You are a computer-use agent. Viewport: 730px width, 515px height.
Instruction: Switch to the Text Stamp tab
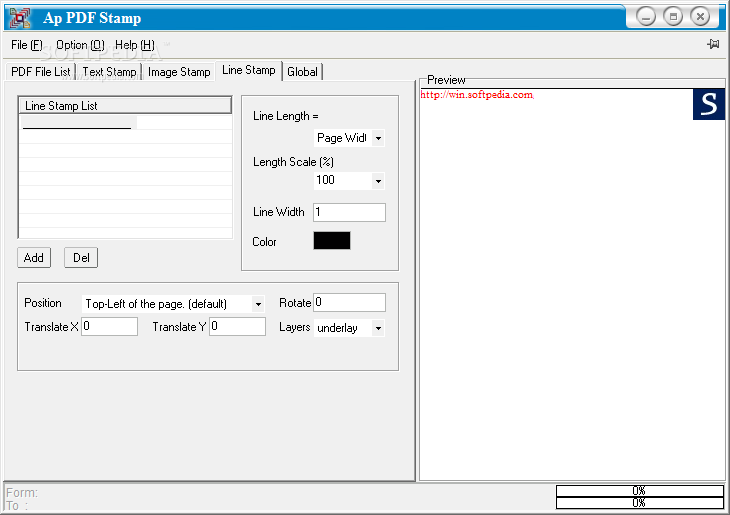click(109, 72)
